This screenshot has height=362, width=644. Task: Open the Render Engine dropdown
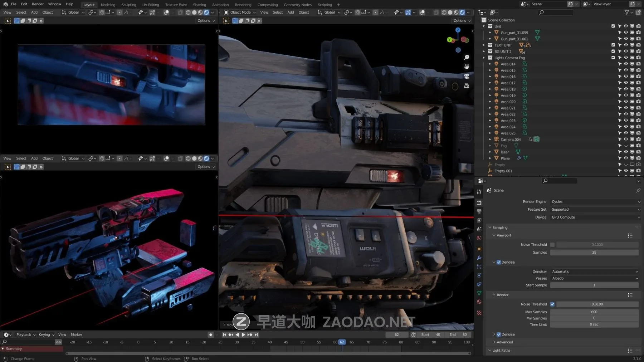click(x=595, y=202)
